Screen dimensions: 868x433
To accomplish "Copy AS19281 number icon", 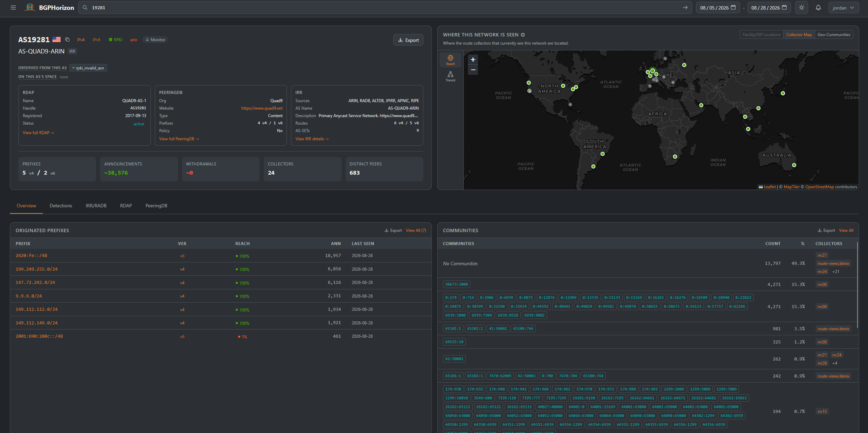I will point(67,39).
